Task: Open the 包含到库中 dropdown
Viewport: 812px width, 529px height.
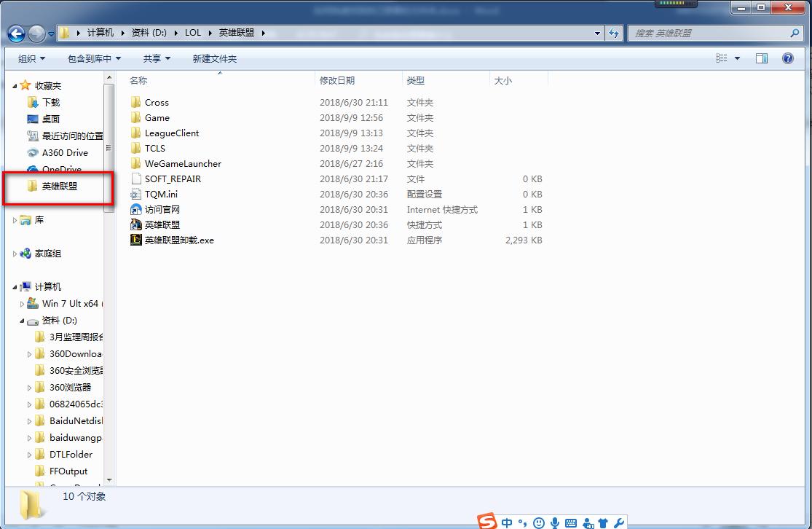Action: pos(94,58)
